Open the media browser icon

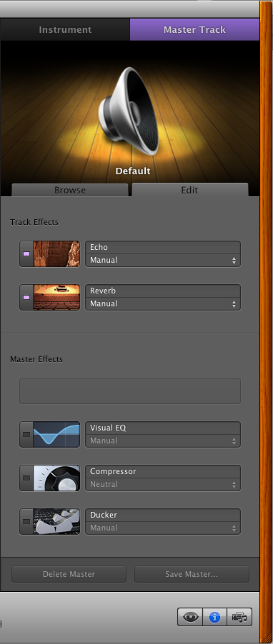(x=239, y=617)
